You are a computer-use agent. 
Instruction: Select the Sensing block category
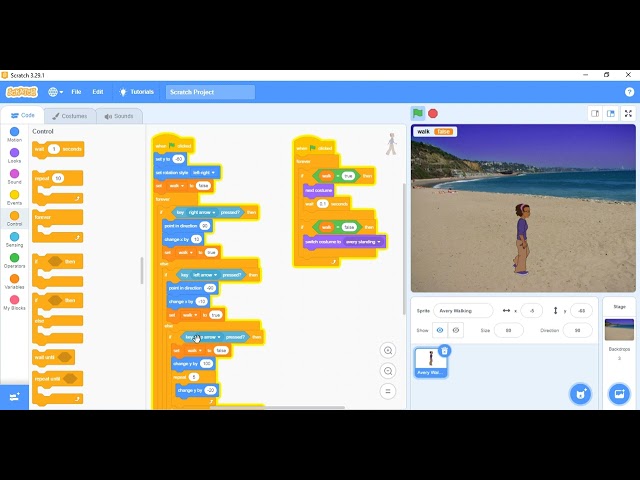click(14, 240)
